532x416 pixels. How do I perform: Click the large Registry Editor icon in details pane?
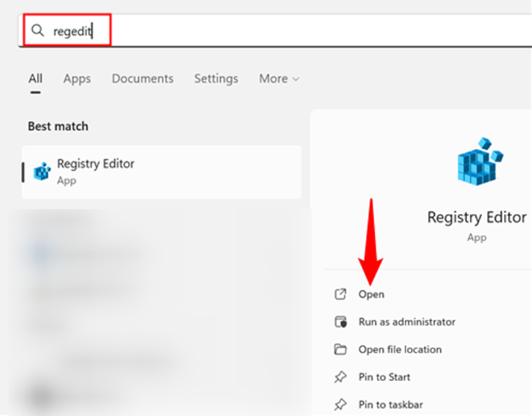click(480, 161)
